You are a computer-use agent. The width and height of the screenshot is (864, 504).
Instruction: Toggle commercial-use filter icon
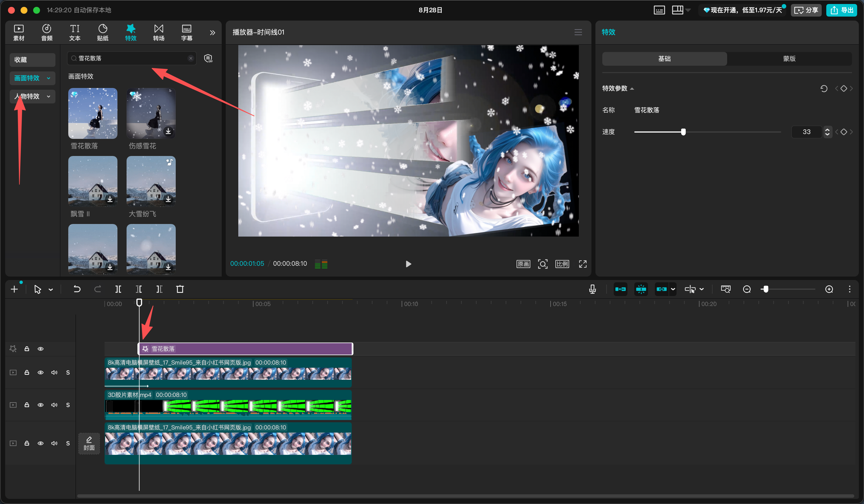[208, 58]
